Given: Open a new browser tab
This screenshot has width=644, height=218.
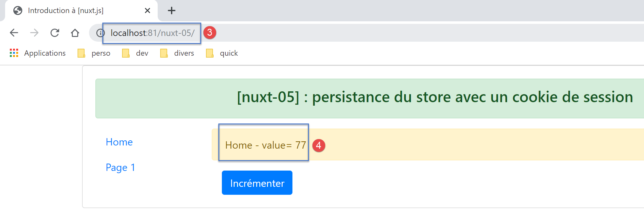Looking at the screenshot, I should [172, 11].
